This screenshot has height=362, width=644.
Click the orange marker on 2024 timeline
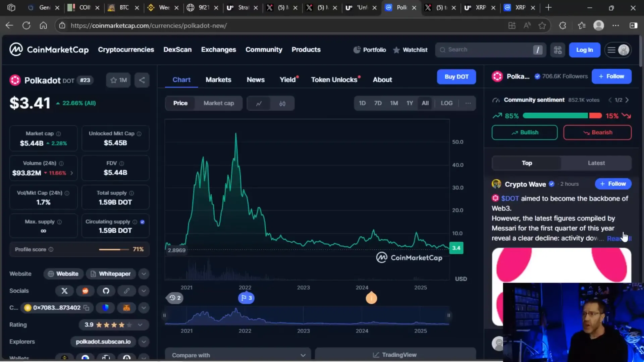[x=371, y=298]
